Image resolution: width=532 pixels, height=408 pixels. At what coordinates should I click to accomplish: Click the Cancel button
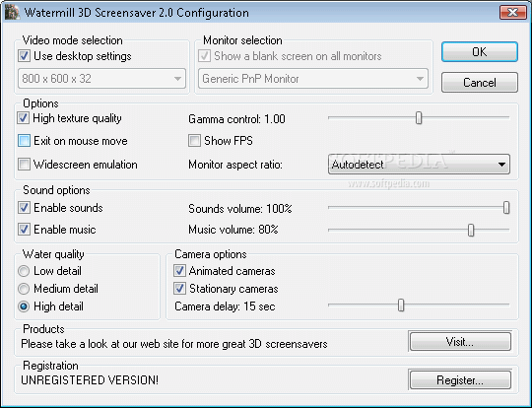[480, 82]
